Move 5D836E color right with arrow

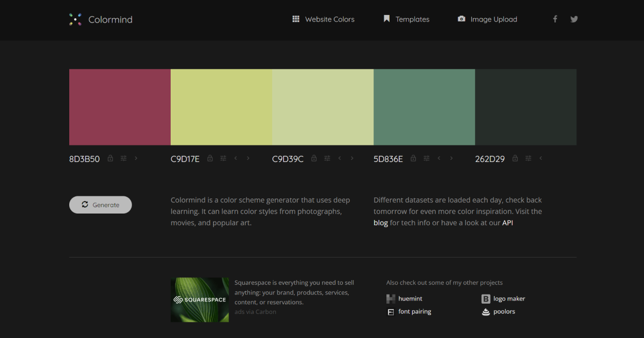coord(451,158)
